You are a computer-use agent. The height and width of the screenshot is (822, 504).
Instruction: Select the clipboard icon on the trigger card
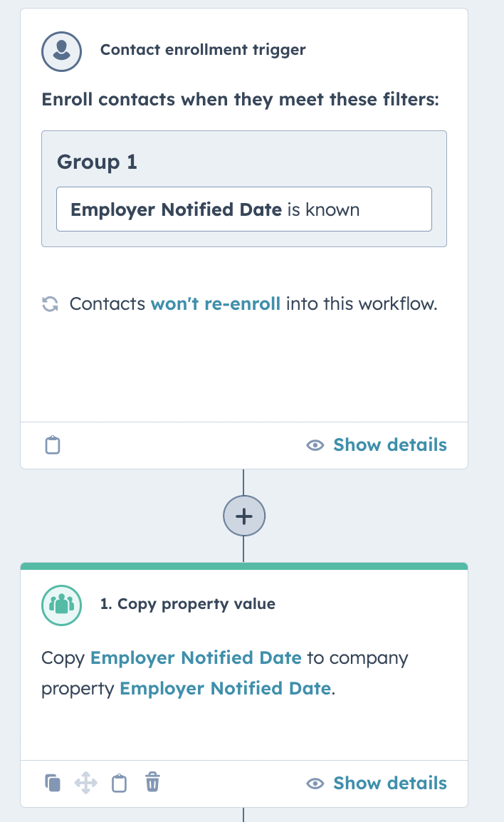(x=51, y=444)
